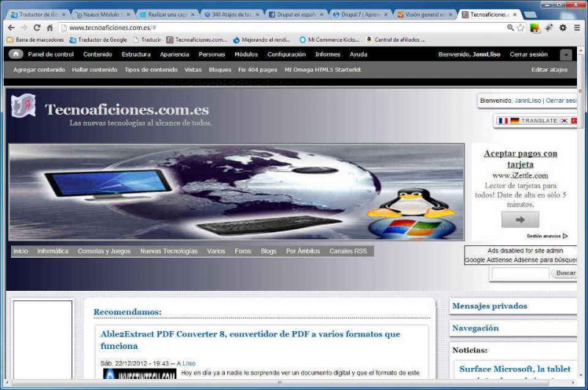The image size is (588, 390).
Task: Open Central de afiliados bookmark
Action: pyautogui.click(x=395, y=40)
